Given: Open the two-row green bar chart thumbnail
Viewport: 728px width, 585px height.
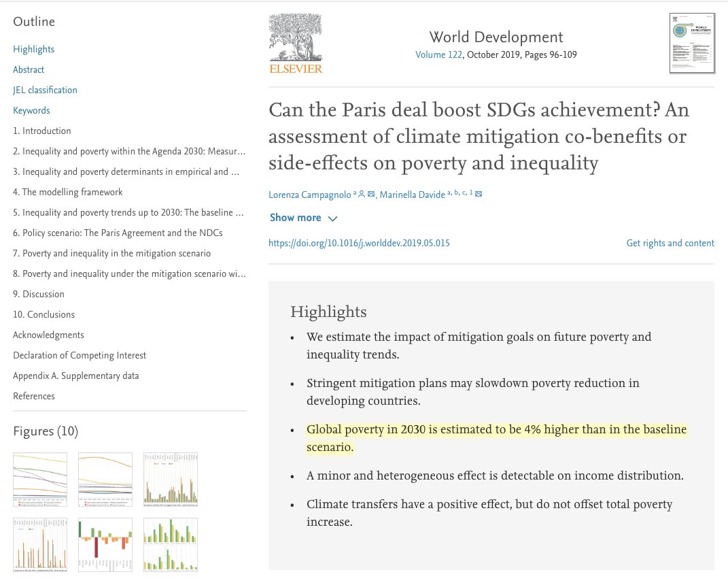Looking at the screenshot, I should coord(171,545).
